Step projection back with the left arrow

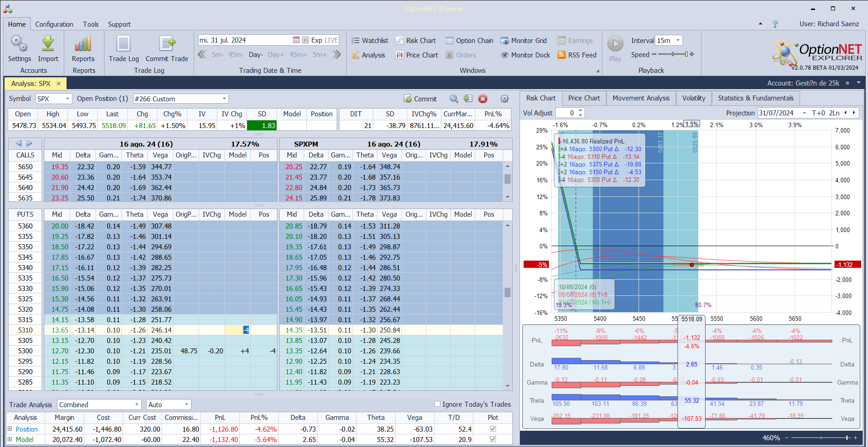pyautogui.click(x=845, y=113)
